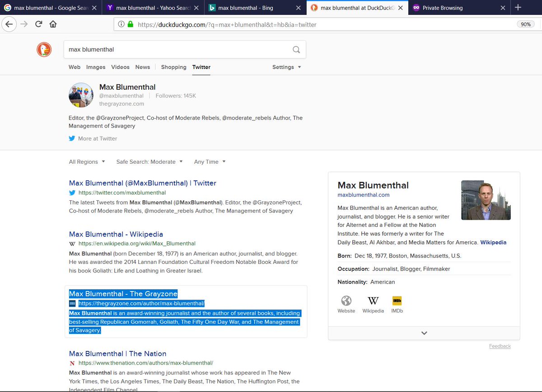This screenshot has width=542, height=392.
Task: Switch to the Bing tab
Action: [256, 8]
